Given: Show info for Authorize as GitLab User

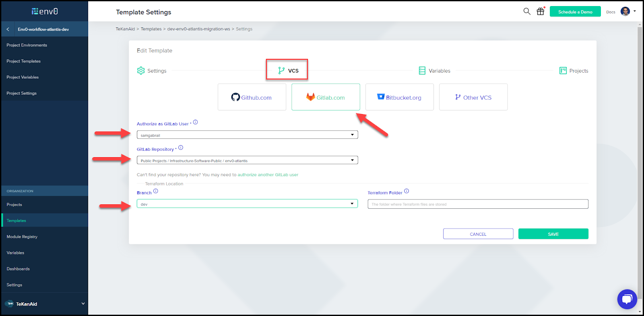Looking at the screenshot, I should pos(195,122).
